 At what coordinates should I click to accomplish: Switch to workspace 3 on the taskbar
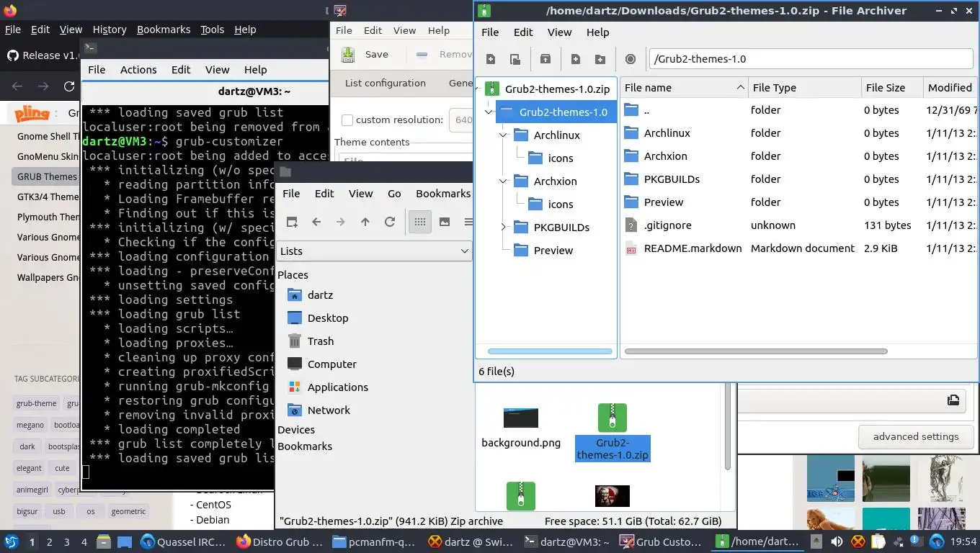click(x=67, y=542)
